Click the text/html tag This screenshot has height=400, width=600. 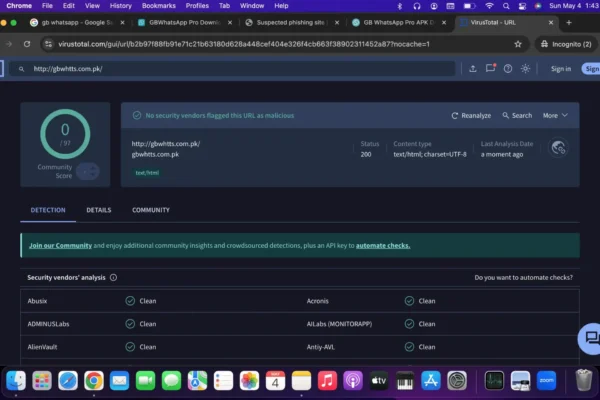coord(147,173)
